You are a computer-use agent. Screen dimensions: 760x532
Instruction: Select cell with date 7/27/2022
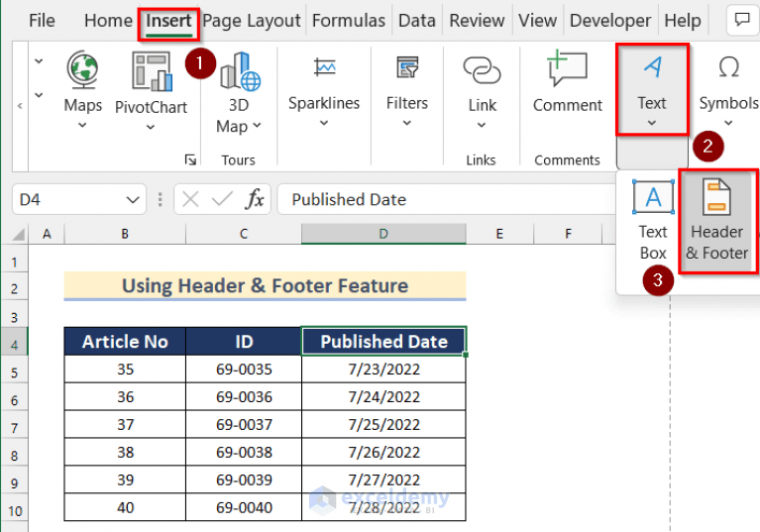tap(383, 479)
